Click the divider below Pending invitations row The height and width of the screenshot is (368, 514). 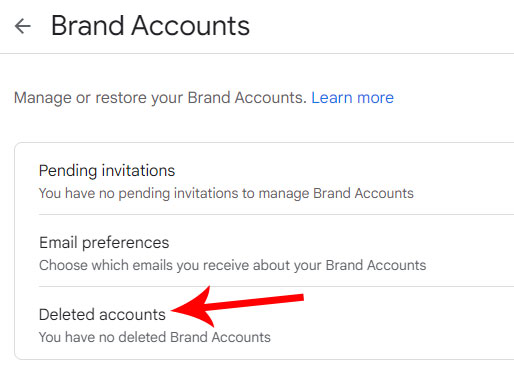[276, 215]
